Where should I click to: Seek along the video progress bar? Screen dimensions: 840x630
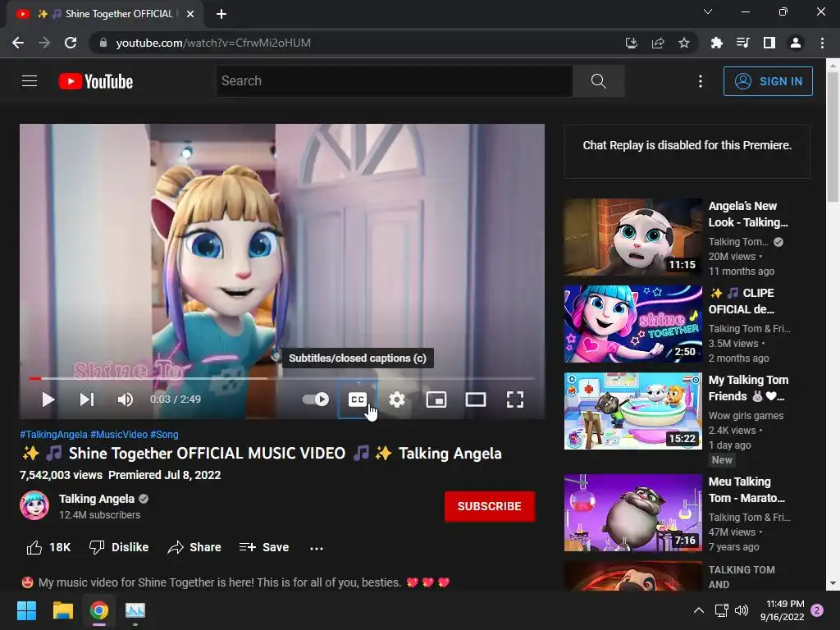tap(282, 378)
